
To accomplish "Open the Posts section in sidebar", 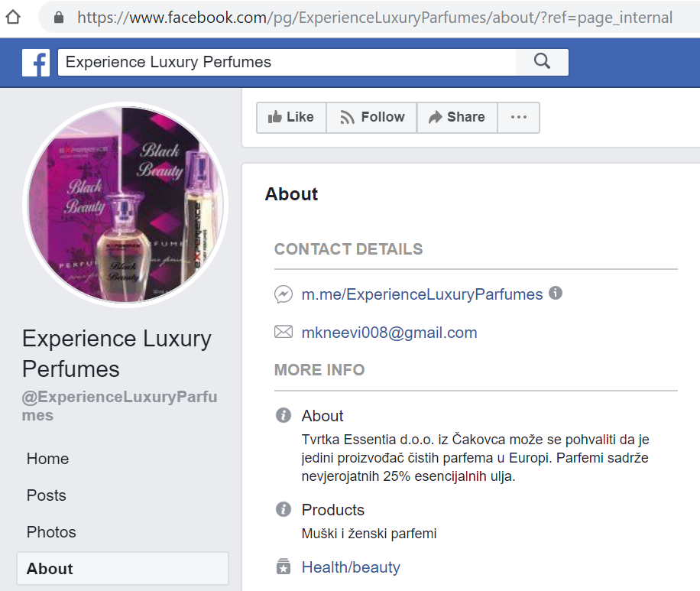I will [x=47, y=495].
